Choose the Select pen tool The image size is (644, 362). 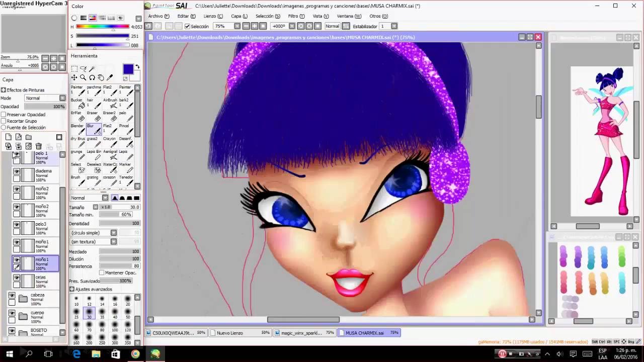(78, 167)
